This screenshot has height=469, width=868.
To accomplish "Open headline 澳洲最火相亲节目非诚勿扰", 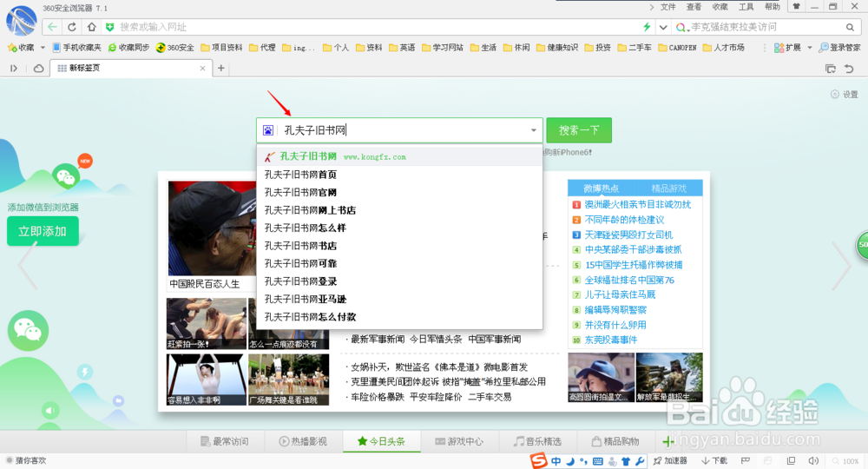I will pyautogui.click(x=638, y=204).
